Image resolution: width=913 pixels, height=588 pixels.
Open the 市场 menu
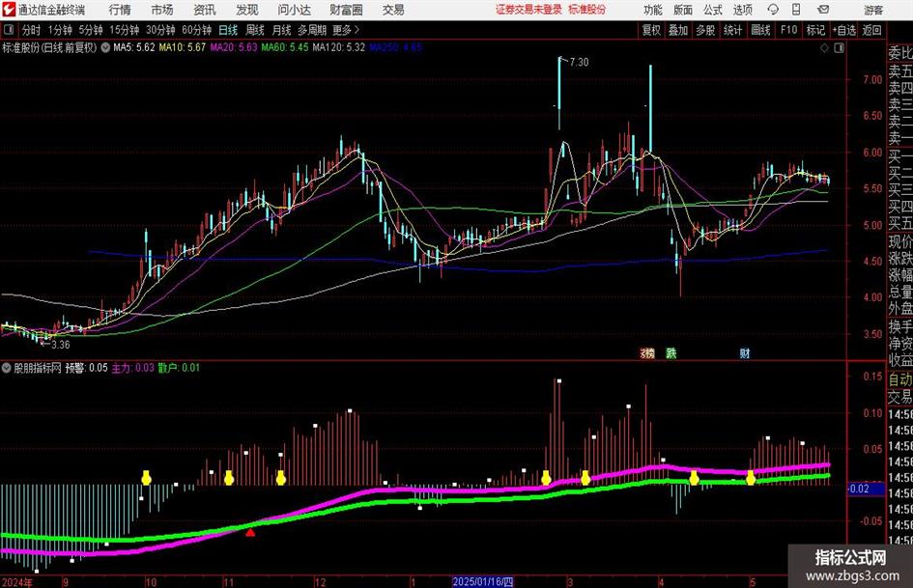pos(162,10)
